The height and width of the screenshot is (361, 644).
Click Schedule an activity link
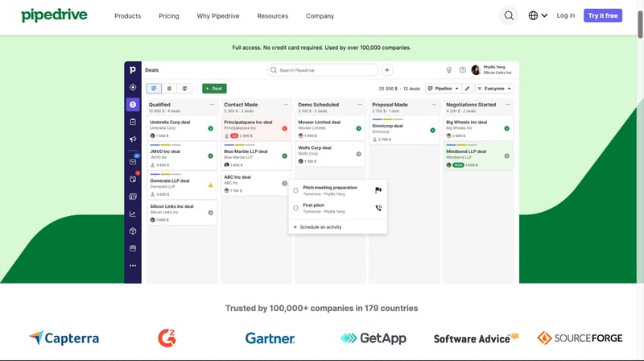317,227
